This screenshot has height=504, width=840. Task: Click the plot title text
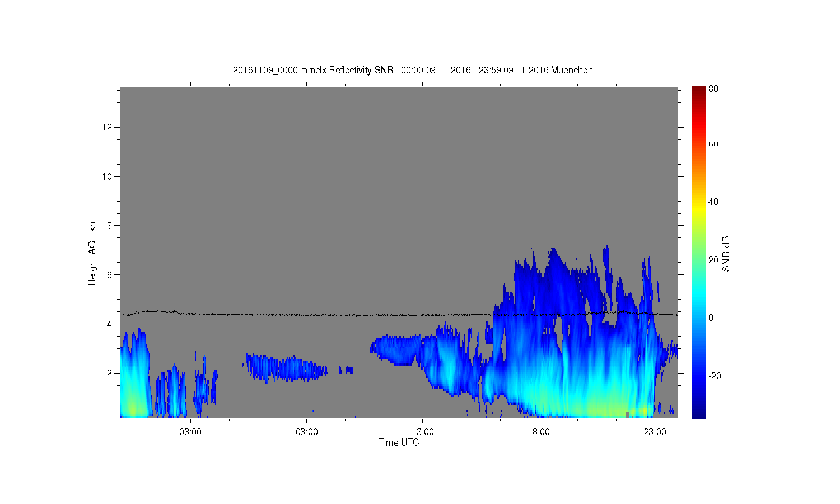413,70
